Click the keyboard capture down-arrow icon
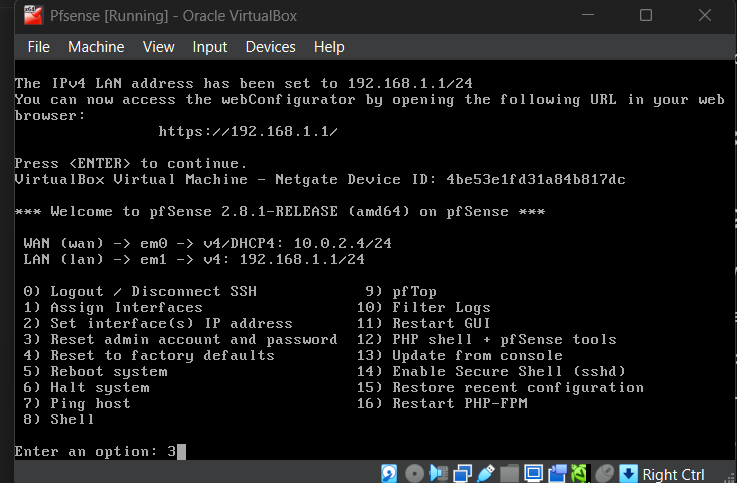 click(628, 474)
